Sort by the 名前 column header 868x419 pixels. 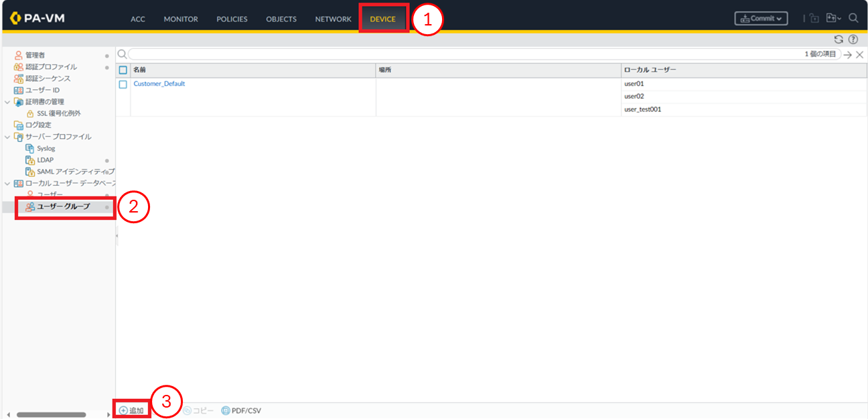[x=253, y=70]
